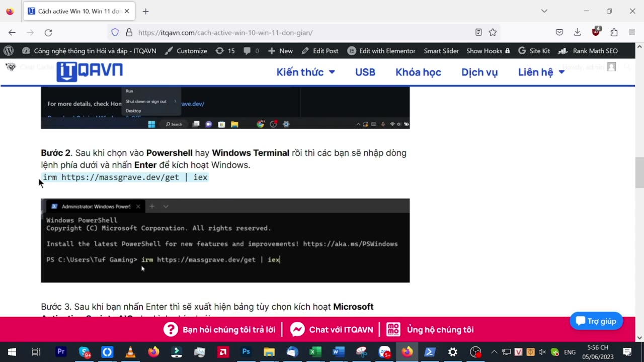The height and width of the screenshot is (362, 644).
Task: Click 'Bạn hỏi chúng tôi trả lời'
Action: [x=219, y=330]
